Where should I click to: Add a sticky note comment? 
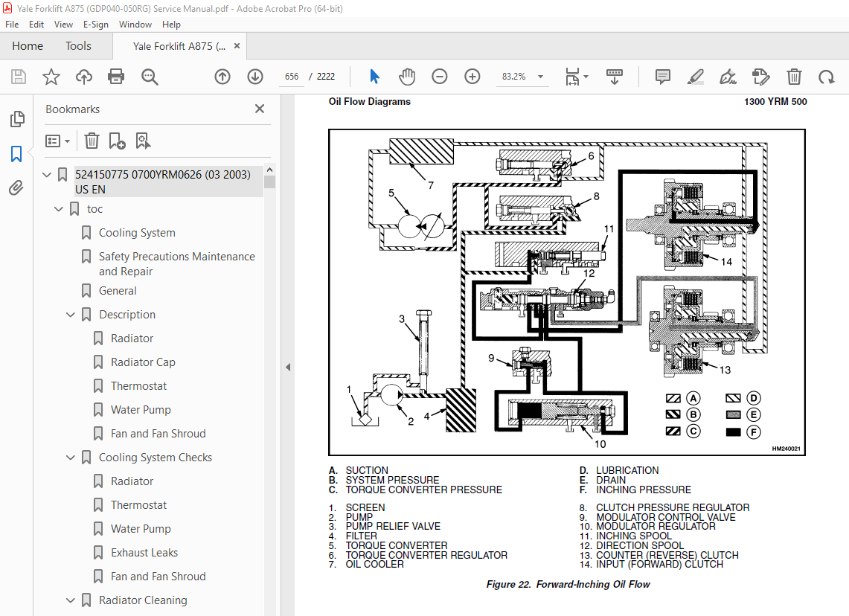(x=663, y=77)
